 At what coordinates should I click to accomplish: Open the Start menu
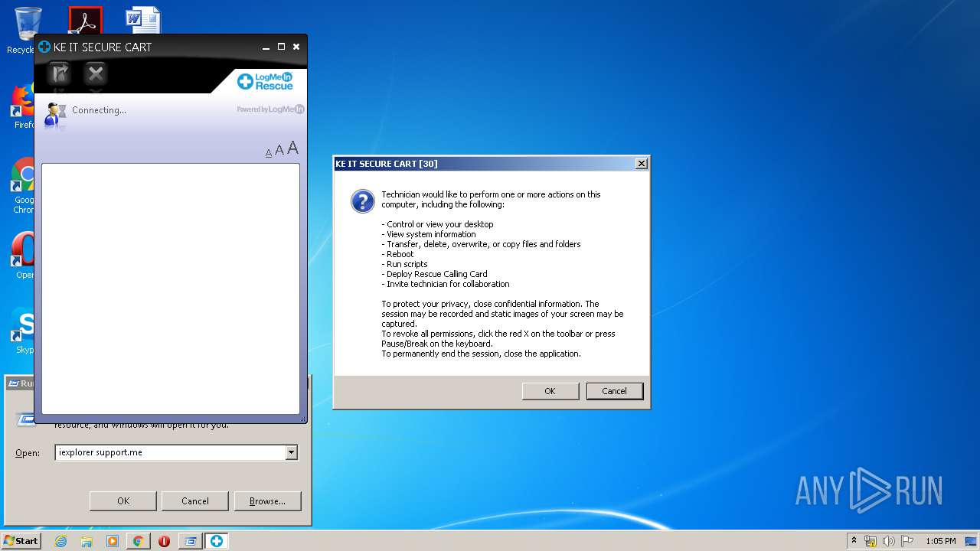(x=21, y=541)
